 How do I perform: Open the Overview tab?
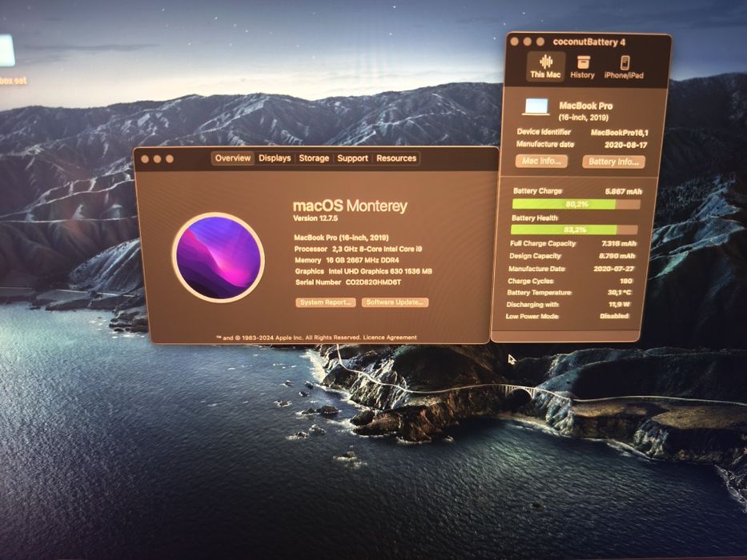[x=232, y=158]
